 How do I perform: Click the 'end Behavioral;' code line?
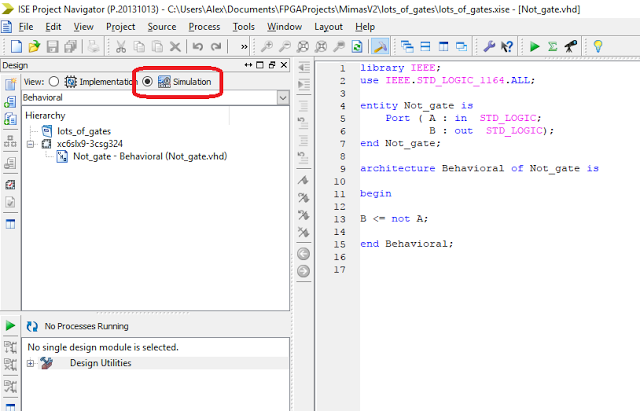pyautogui.click(x=407, y=244)
